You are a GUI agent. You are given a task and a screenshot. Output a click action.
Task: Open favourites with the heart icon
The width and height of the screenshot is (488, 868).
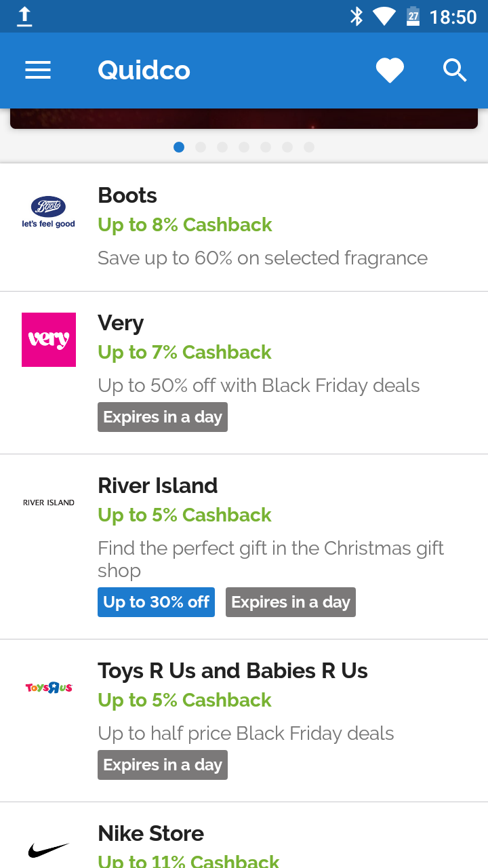(x=390, y=71)
